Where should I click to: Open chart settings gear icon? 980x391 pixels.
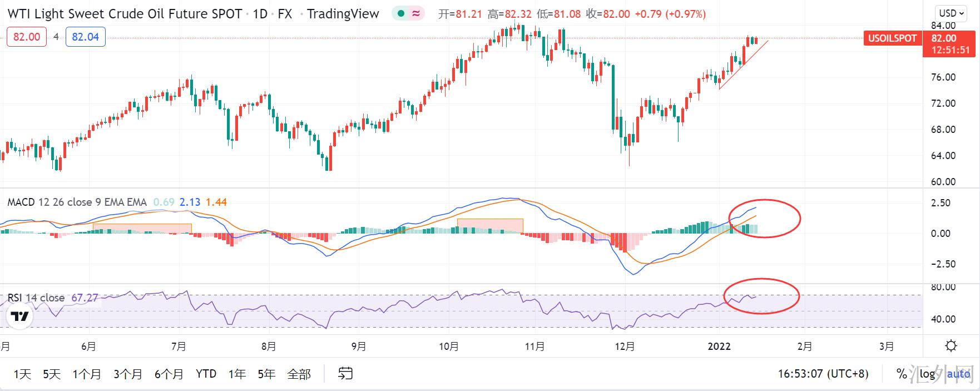point(951,346)
